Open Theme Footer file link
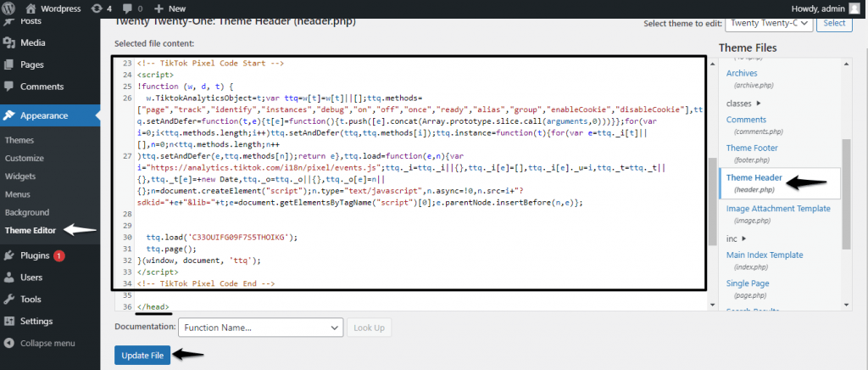868x370 pixels. click(x=752, y=148)
